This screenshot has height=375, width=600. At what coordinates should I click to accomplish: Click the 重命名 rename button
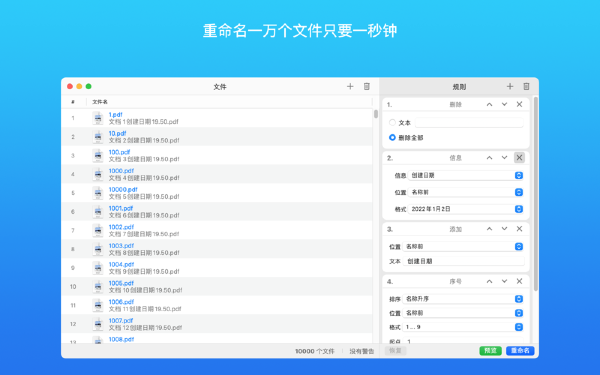tap(520, 351)
